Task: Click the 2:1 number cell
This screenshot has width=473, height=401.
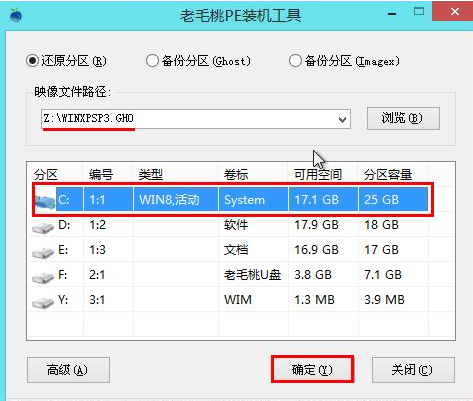Action: click(97, 275)
